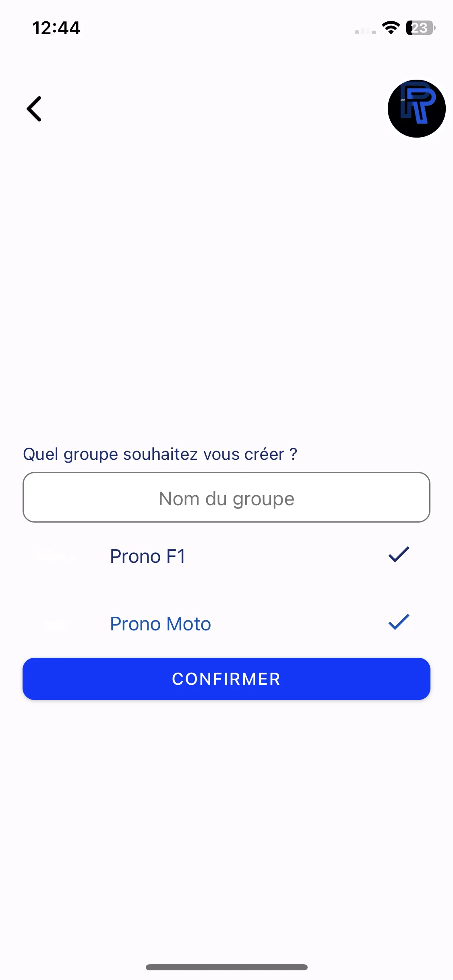Open the PR profile logo avatar
Image resolution: width=453 pixels, height=980 pixels.
tap(416, 109)
